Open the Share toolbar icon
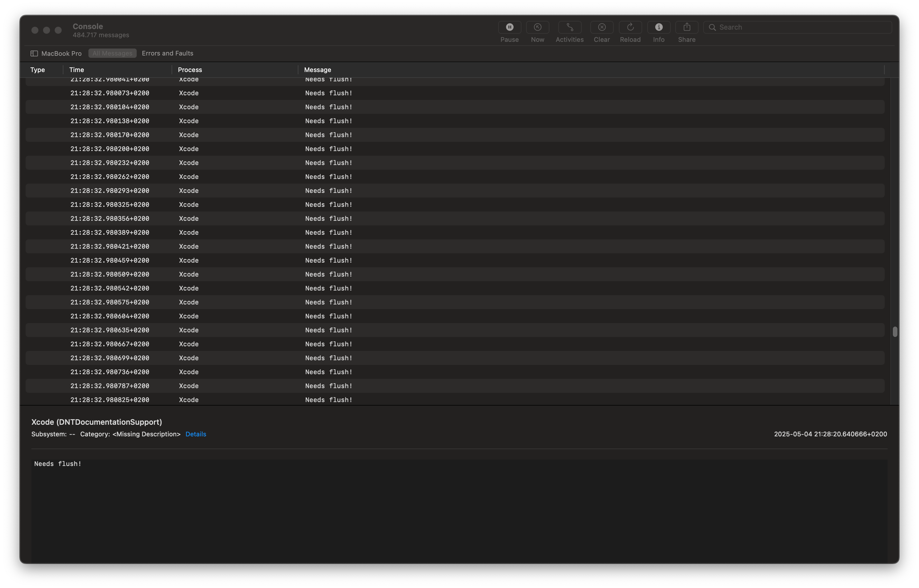This screenshot has height=588, width=919. [687, 28]
